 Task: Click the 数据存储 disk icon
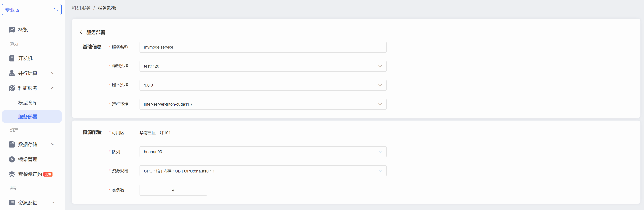click(x=12, y=144)
